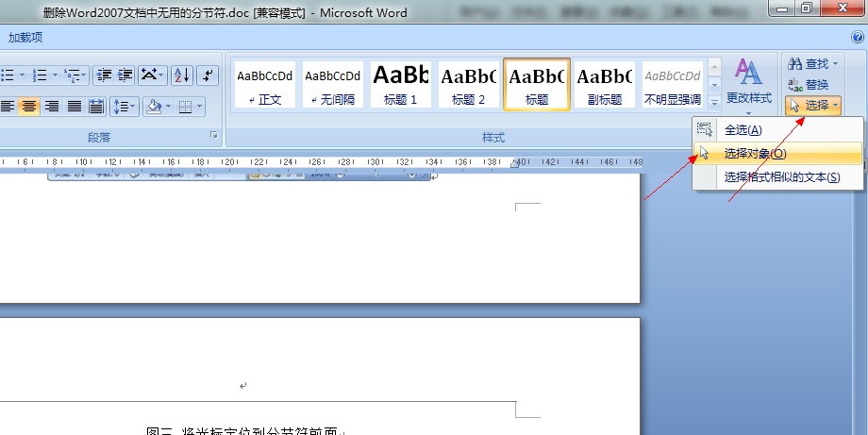Open the numbering style dropdown arrow

pyautogui.click(x=55, y=75)
